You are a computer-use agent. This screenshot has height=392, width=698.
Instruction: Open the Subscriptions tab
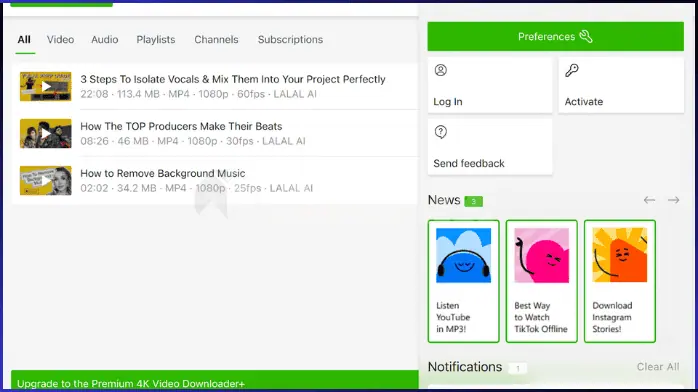click(290, 40)
